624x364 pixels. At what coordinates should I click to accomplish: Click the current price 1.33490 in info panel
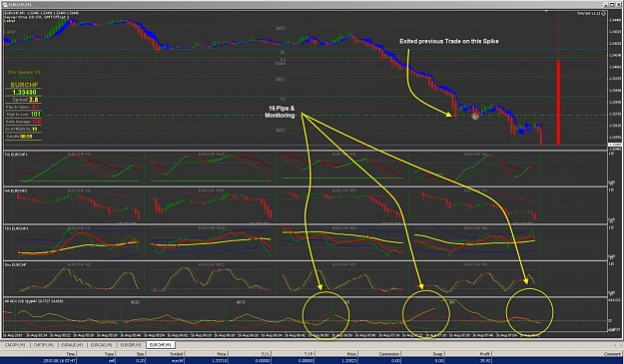coord(24,92)
